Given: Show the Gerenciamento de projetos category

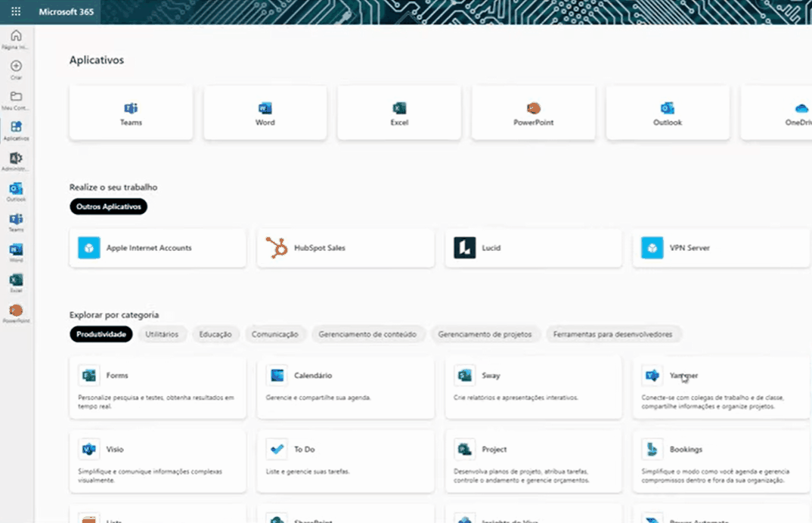Looking at the screenshot, I should coord(485,334).
